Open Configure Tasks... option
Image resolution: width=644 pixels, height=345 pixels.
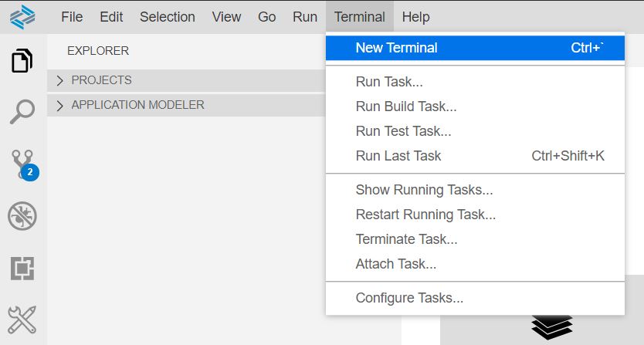(409, 298)
